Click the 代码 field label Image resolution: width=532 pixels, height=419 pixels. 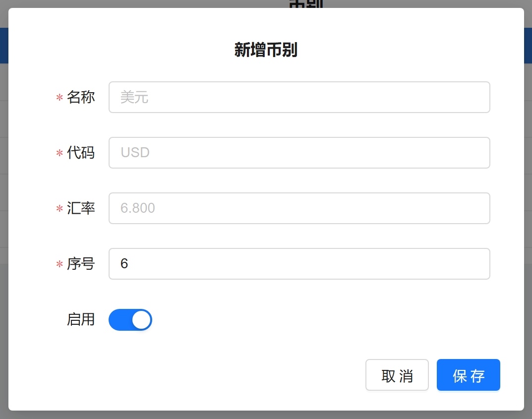click(x=81, y=153)
